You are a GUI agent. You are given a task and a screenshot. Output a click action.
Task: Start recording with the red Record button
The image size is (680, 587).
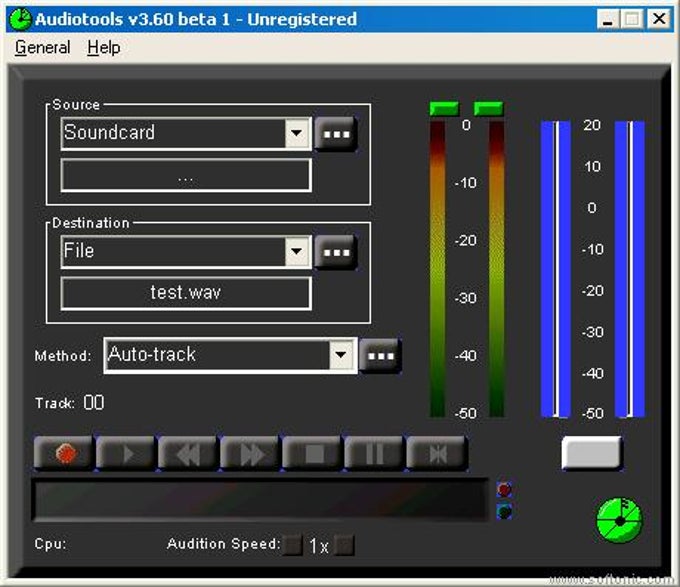click(64, 453)
